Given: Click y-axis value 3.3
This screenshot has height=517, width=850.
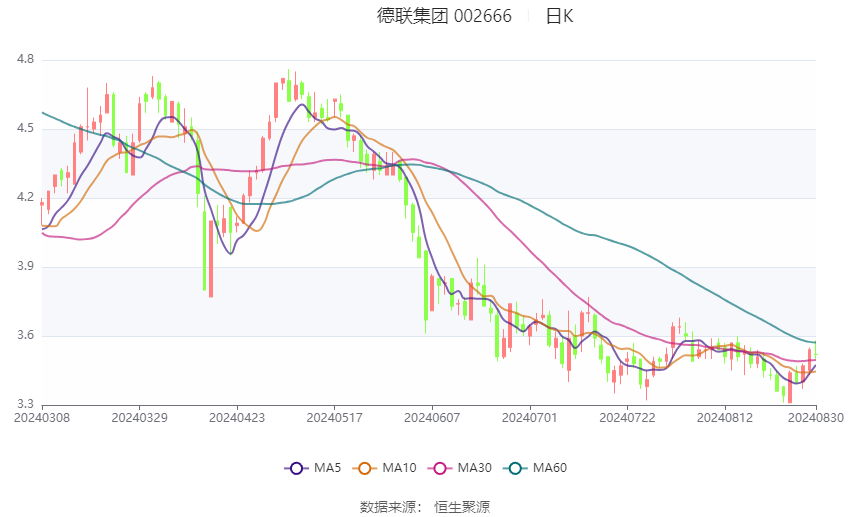Looking at the screenshot, I should [25, 404].
